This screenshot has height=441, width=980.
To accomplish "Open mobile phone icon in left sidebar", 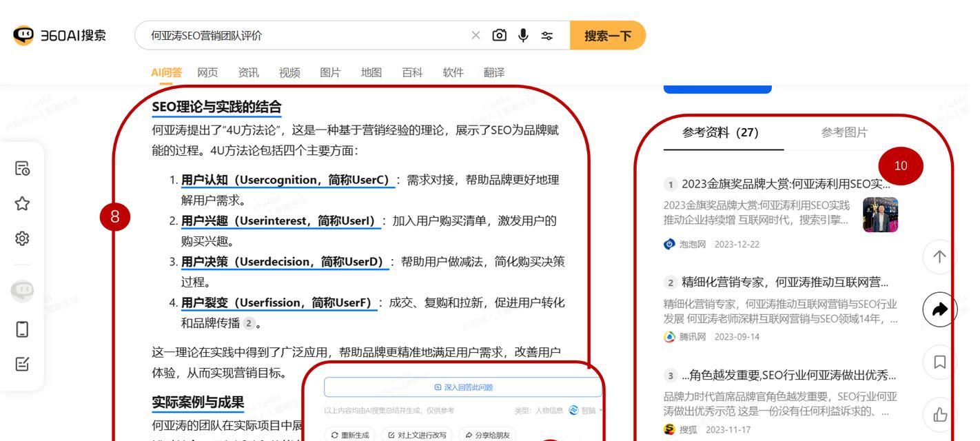I will [22, 329].
